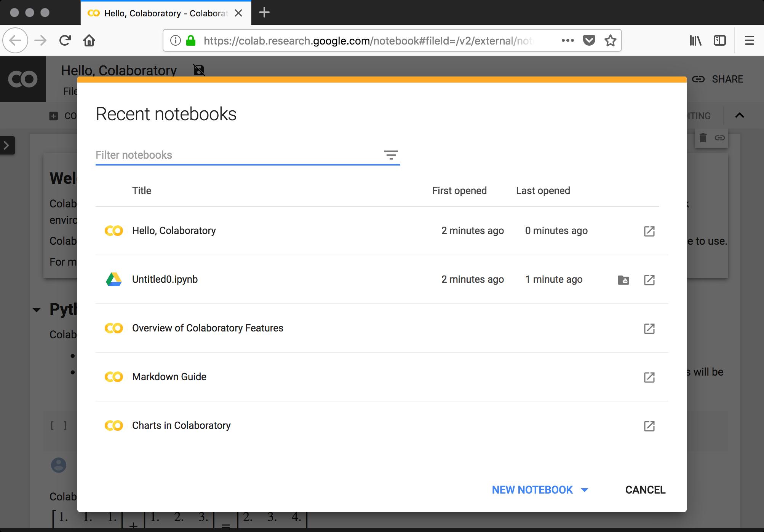764x532 pixels.
Task: Open Markdown Guide in new tab
Action: point(649,377)
